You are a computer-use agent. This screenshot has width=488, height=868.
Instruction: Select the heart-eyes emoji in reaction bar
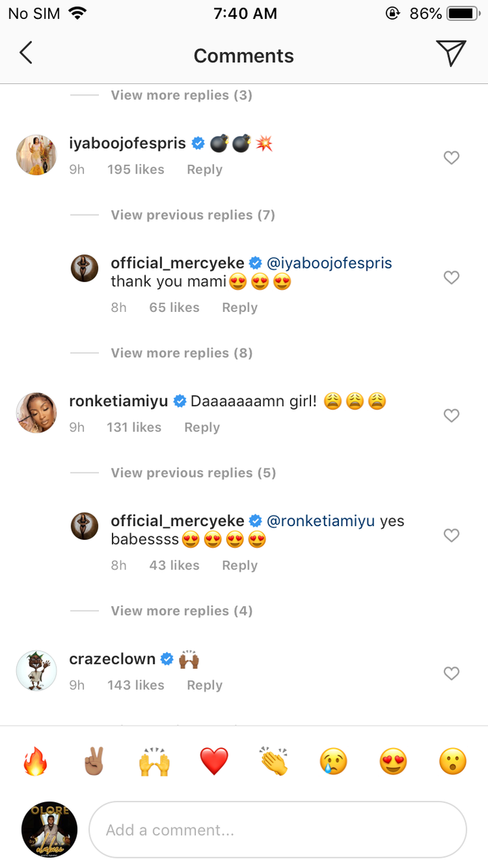pos(392,762)
